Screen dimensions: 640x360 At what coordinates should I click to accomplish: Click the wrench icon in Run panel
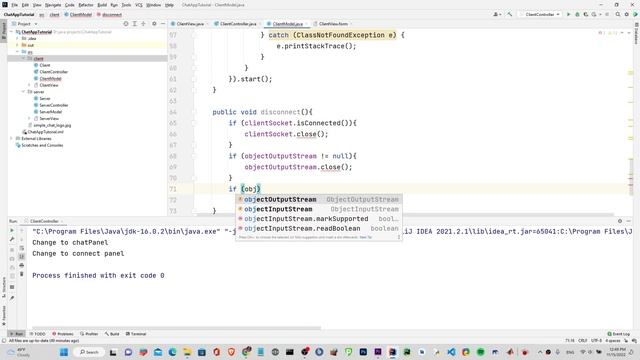tap(12, 240)
